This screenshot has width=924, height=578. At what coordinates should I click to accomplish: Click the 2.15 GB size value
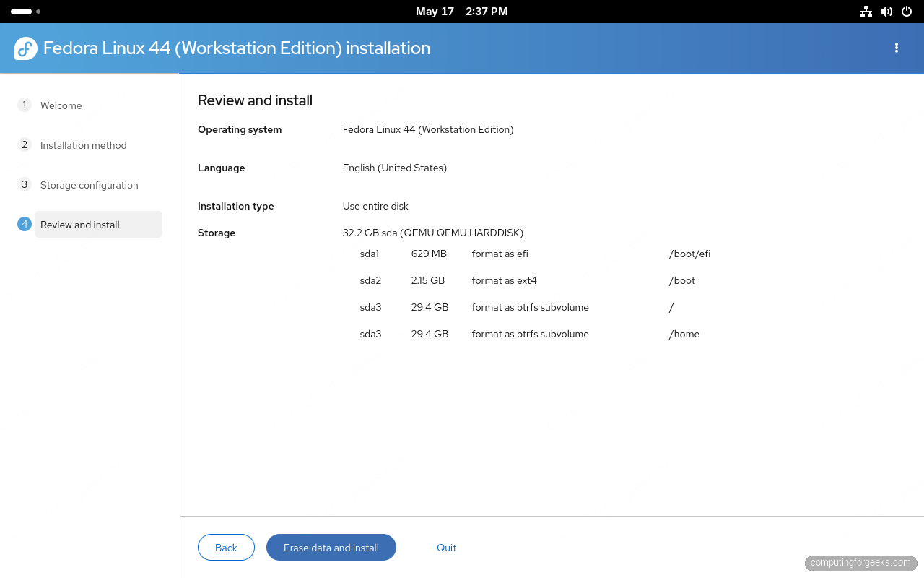[428, 280]
